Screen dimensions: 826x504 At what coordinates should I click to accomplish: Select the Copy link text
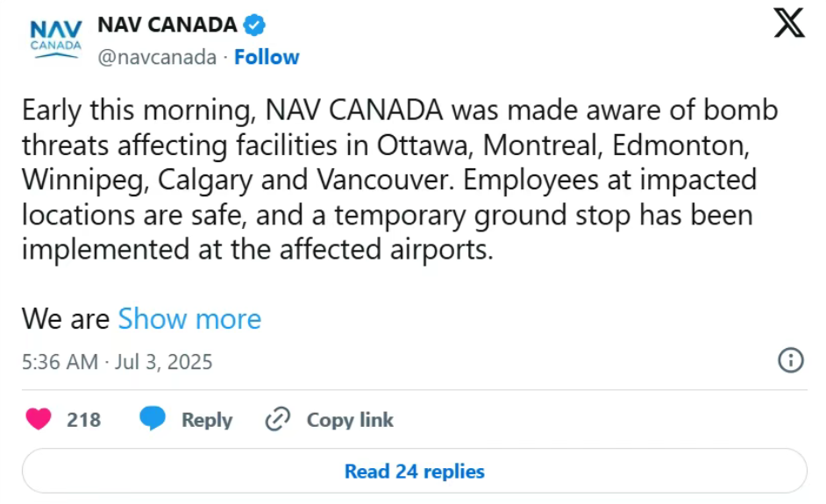(x=350, y=420)
